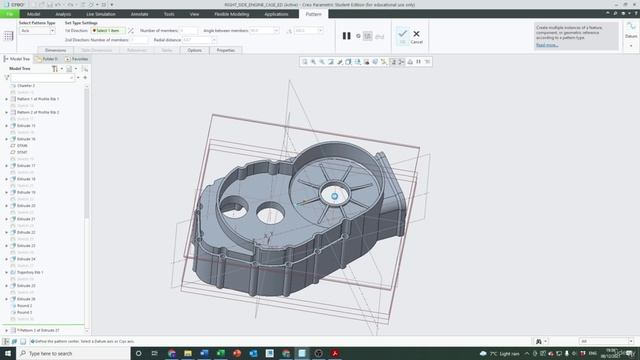Click the add plus icon next to tree search

point(85,77)
